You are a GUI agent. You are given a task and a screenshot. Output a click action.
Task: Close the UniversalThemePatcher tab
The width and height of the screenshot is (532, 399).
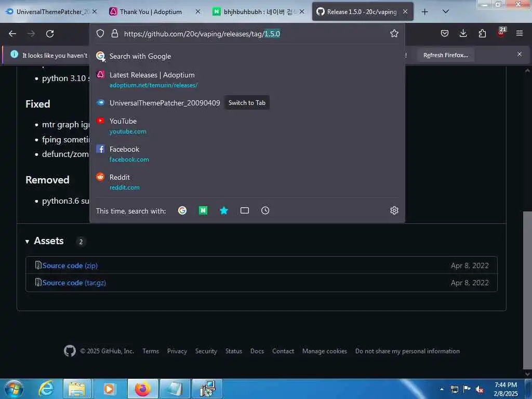coord(95,11)
